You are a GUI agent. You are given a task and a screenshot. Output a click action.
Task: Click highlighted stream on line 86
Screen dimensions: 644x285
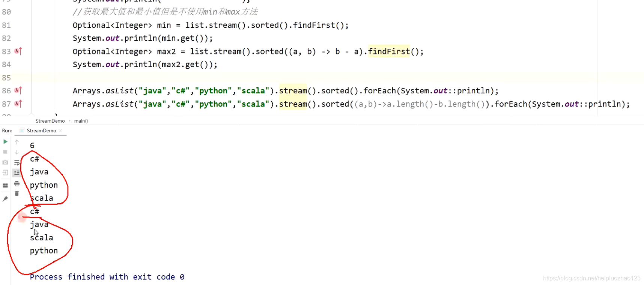click(293, 91)
